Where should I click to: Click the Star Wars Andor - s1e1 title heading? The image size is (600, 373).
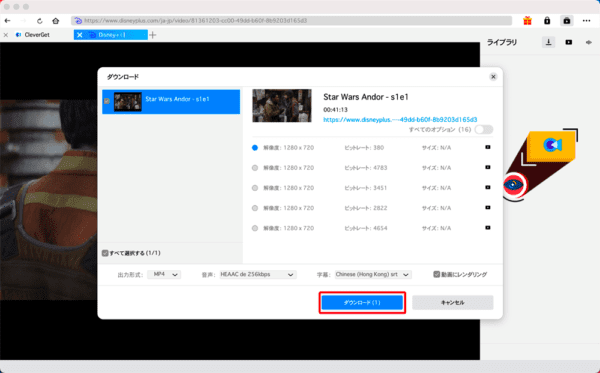(366, 97)
